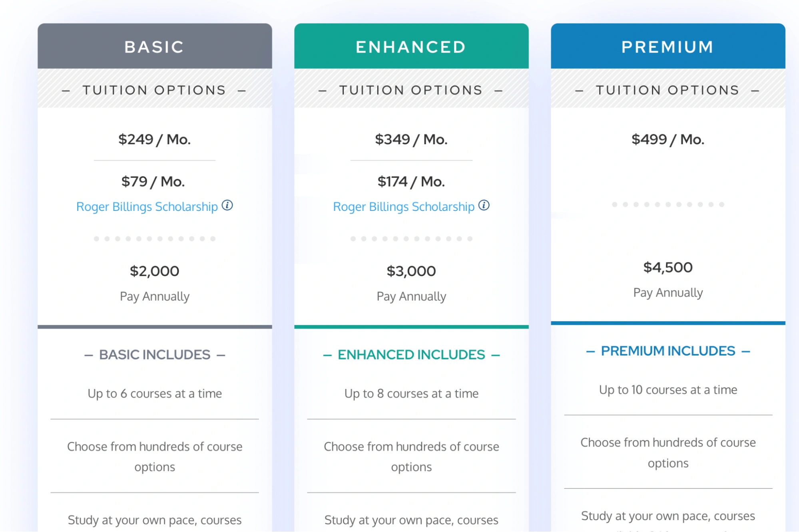Open the Roger Billings Scholarship link in Enhanced column

(403, 206)
